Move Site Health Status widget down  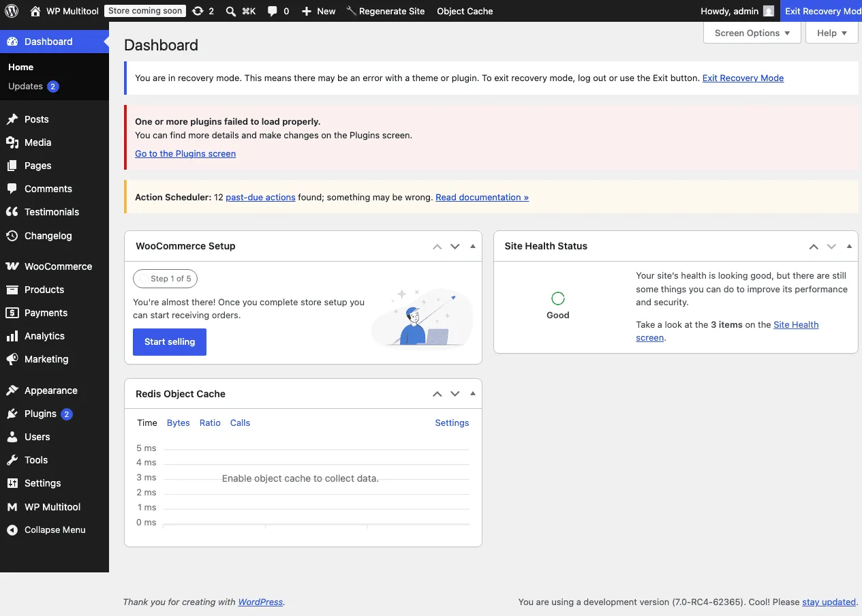point(831,247)
